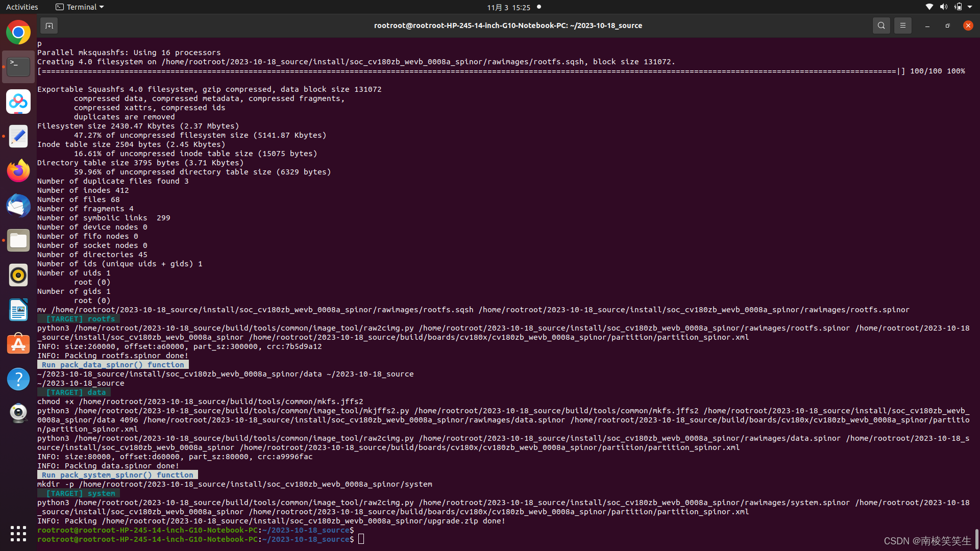Minimize the terminal window

tap(927, 26)
